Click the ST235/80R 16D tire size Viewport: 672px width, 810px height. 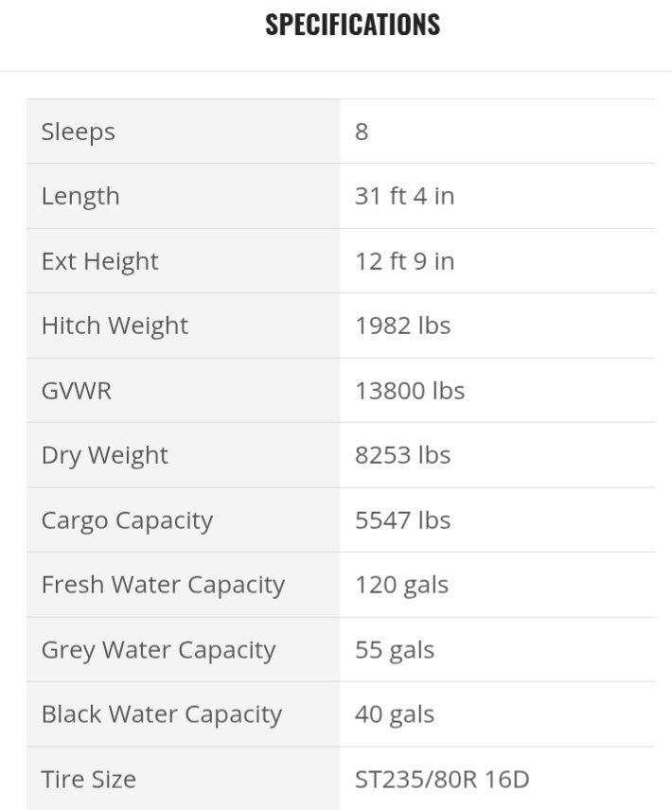pyautogui.click(x=442, y=780)
